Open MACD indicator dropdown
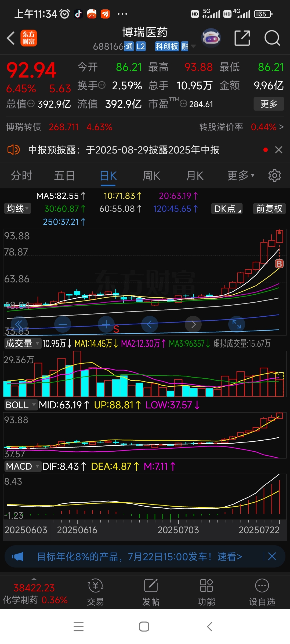 [23, 466]
